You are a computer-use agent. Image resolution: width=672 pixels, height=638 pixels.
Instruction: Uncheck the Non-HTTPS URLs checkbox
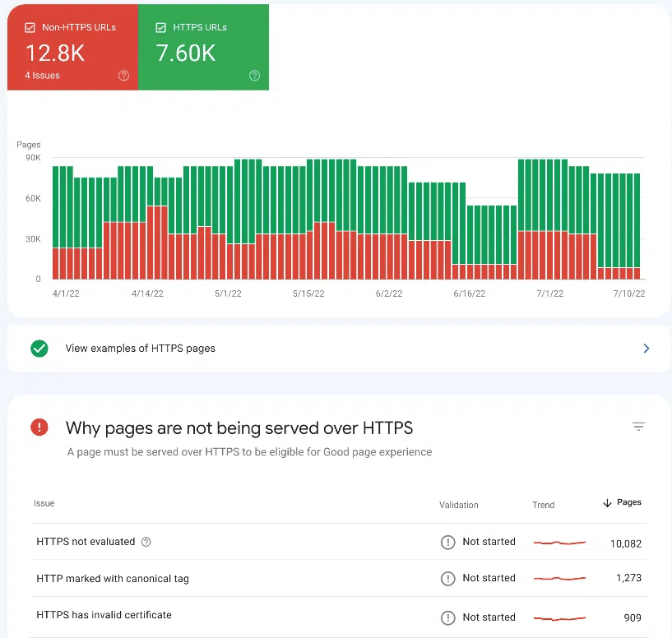coord(30,28)
